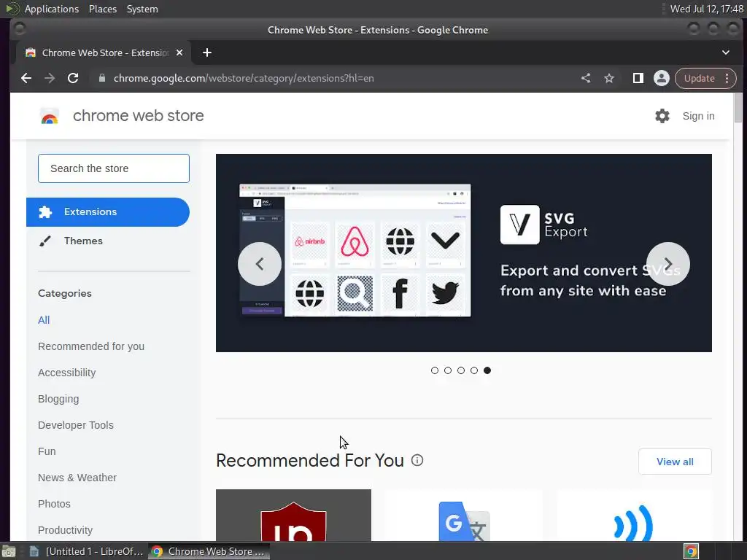Open the Productivity category

65,530
